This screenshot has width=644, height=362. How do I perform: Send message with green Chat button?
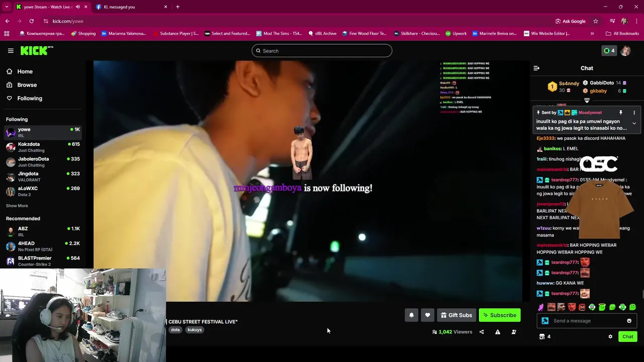tap(627, 336)
